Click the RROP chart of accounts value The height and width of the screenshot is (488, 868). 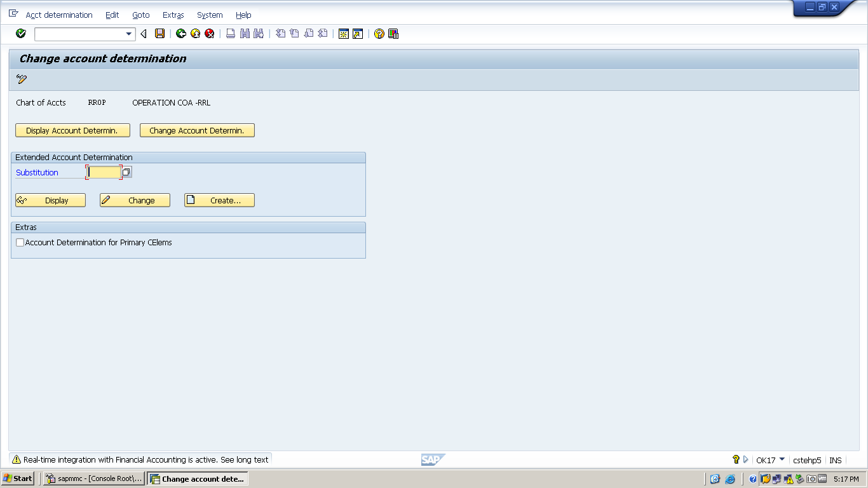(x=97, y=102)
